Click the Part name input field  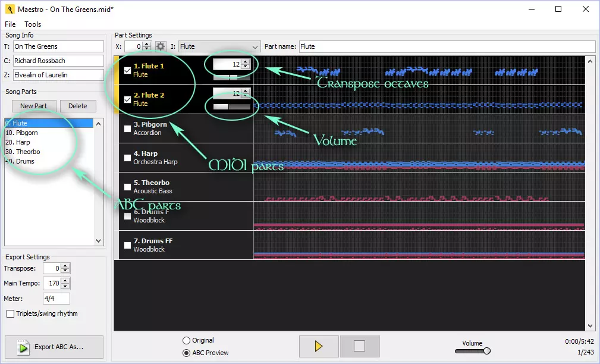[447, 47]
